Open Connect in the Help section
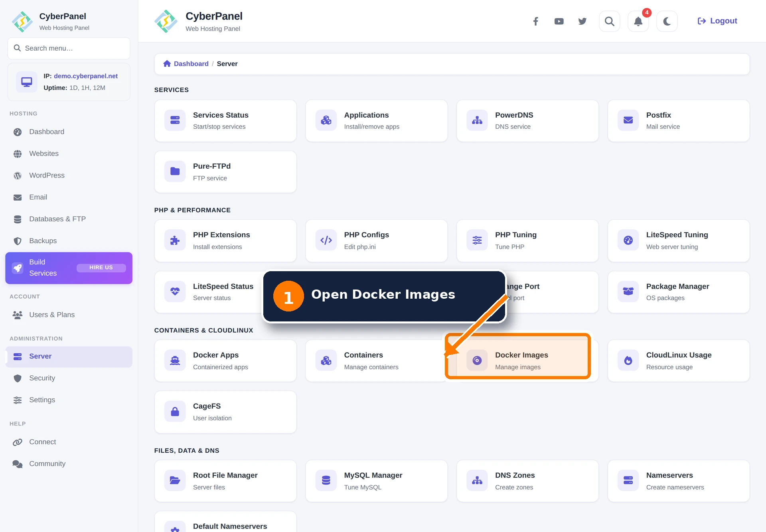This screenshot has width=766, height=532. pos(69,442)
